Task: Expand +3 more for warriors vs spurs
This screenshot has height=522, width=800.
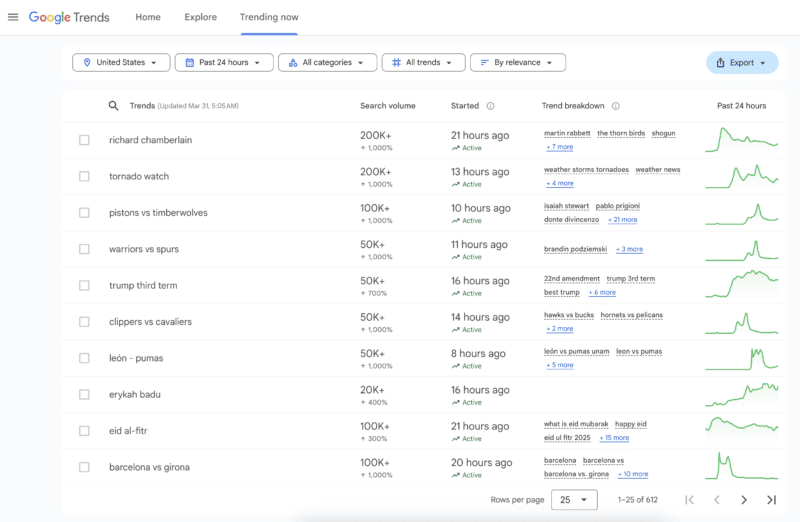Action: coord(629,249)
